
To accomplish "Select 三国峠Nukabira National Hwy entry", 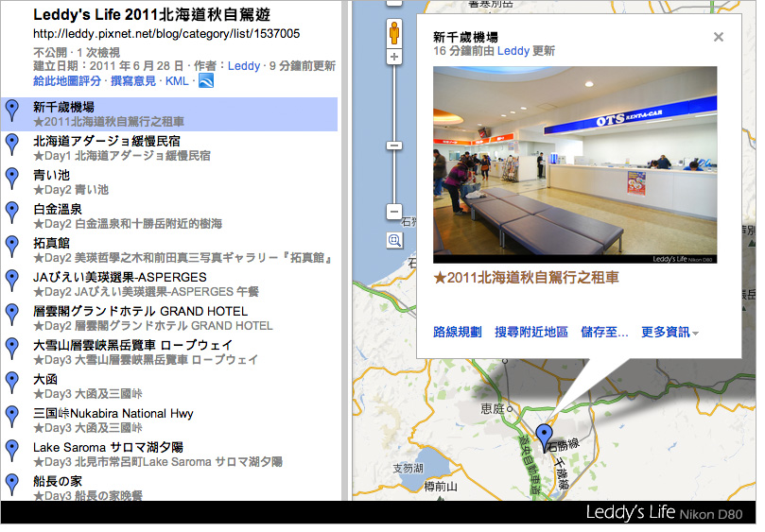I will pos(170,422).
